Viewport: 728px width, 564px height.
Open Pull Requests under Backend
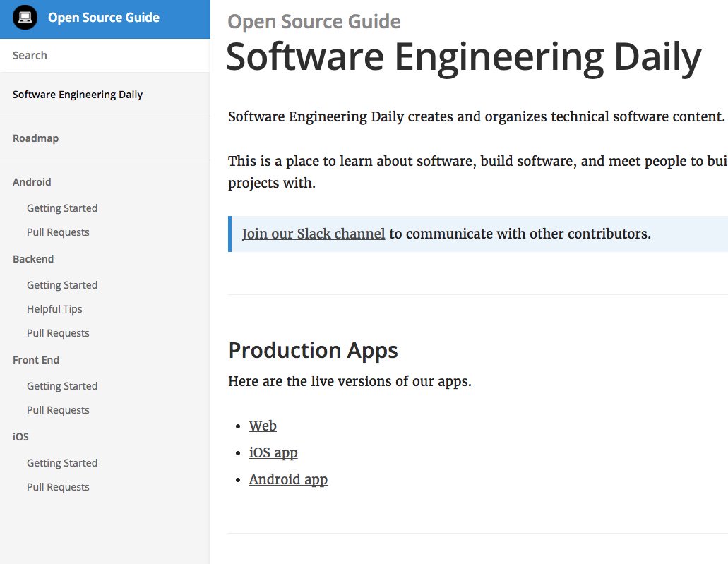pyautogui.click(x=58, y=333)
